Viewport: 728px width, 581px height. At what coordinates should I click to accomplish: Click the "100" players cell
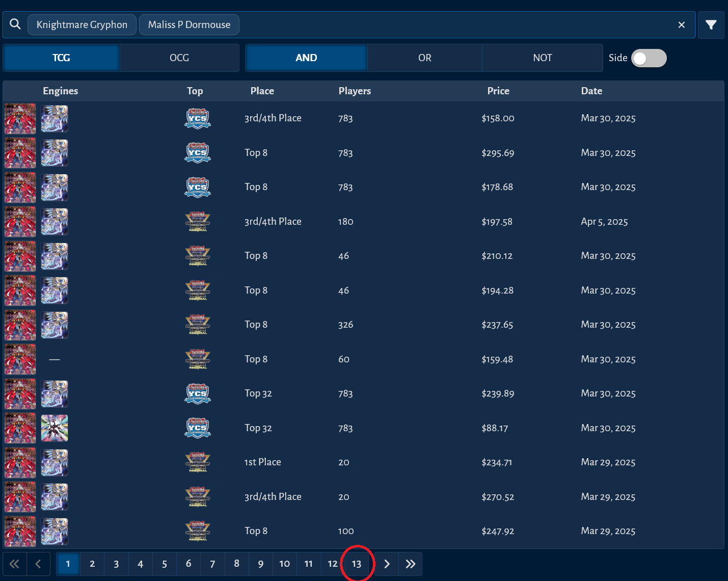(x=346, y=531)
